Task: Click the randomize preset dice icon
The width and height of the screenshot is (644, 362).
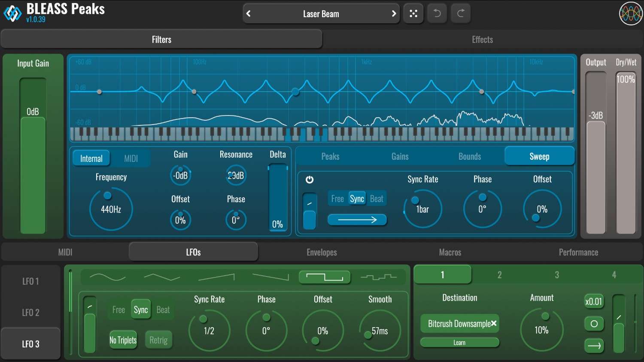Action: coord(413,13)
